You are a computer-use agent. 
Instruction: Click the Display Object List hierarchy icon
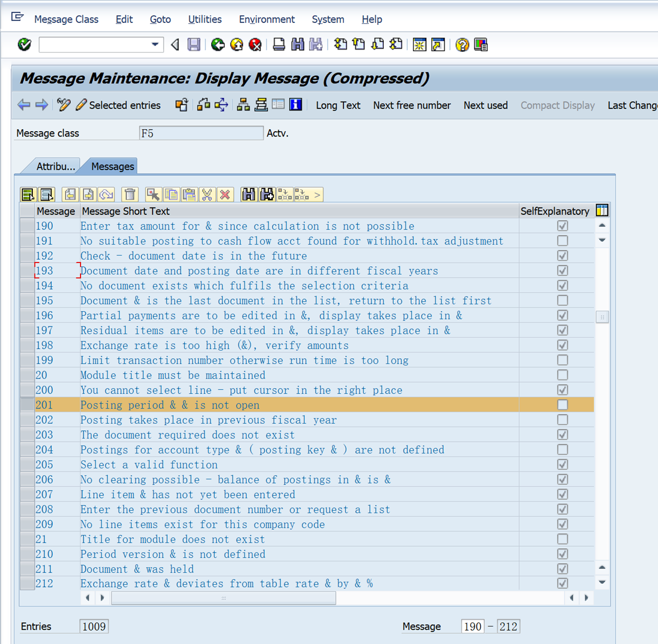pos(243,105)
